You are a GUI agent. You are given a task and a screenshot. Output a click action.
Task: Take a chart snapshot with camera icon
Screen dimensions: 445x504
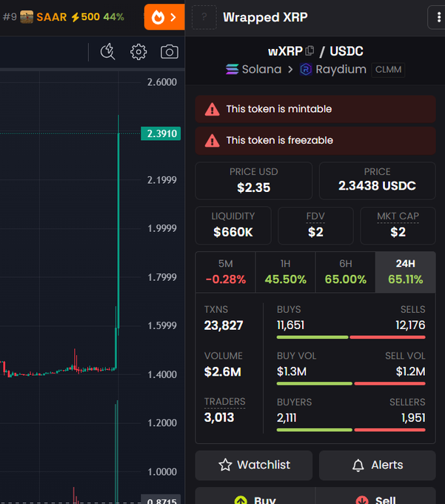click(x=170, y=52)
